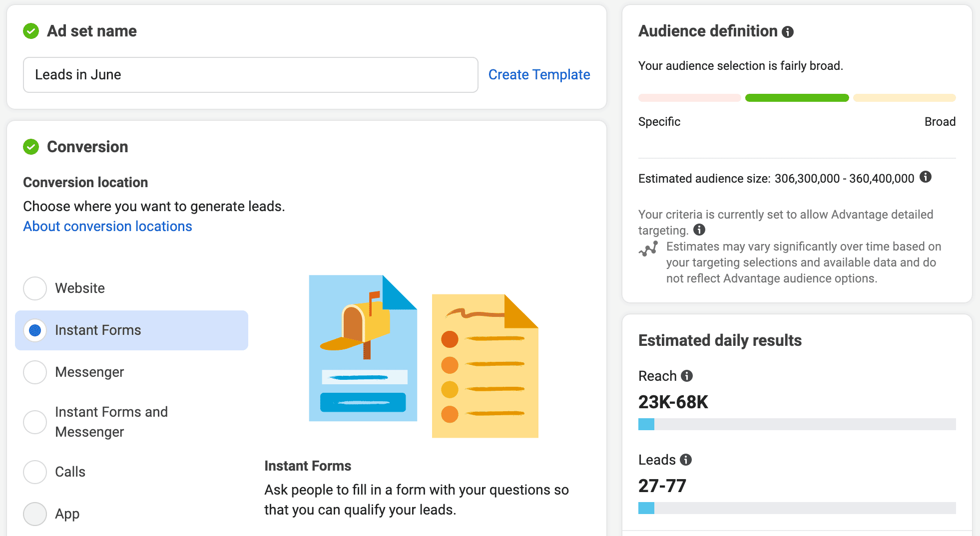Click the green audience breadth gauge segment
Image resolution: width=980 pixels, height=536 pixels.
(x=797, y=98)
